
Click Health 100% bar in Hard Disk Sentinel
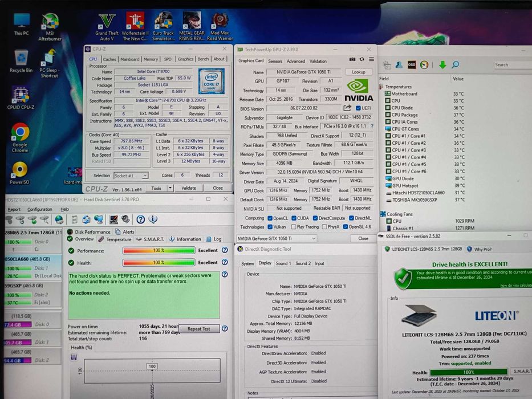159,263
